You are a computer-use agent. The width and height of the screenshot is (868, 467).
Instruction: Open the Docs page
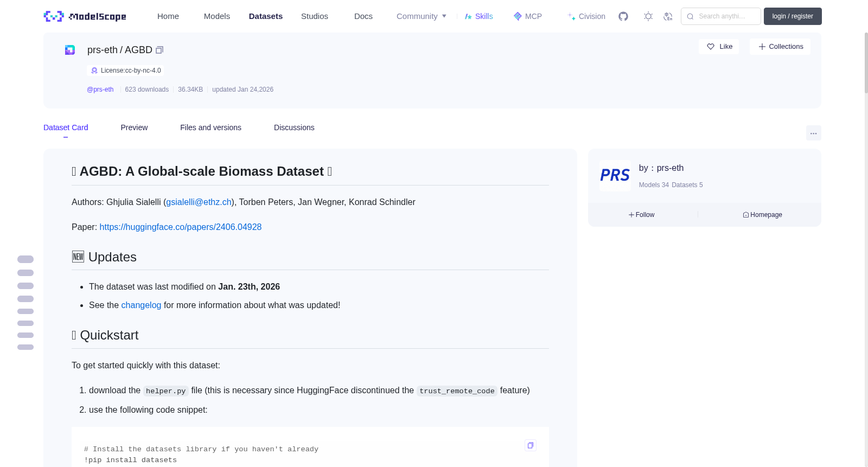(x=363, y=16)
